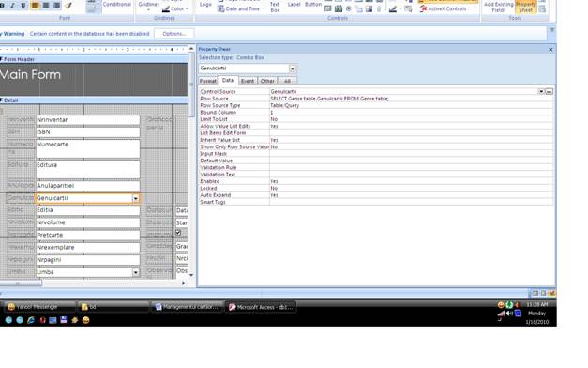This screenshot has width=588, height=368.
Task: Apply center alignment in Font group
Action: pos(46,6)
